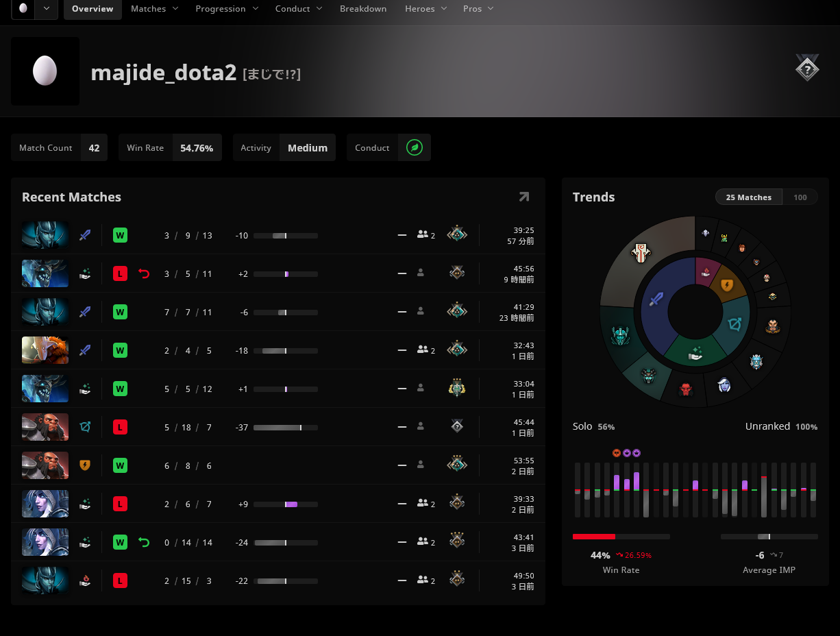Click the '-37' IMP value
Viewport: 840px width, 636px height.
241,427
